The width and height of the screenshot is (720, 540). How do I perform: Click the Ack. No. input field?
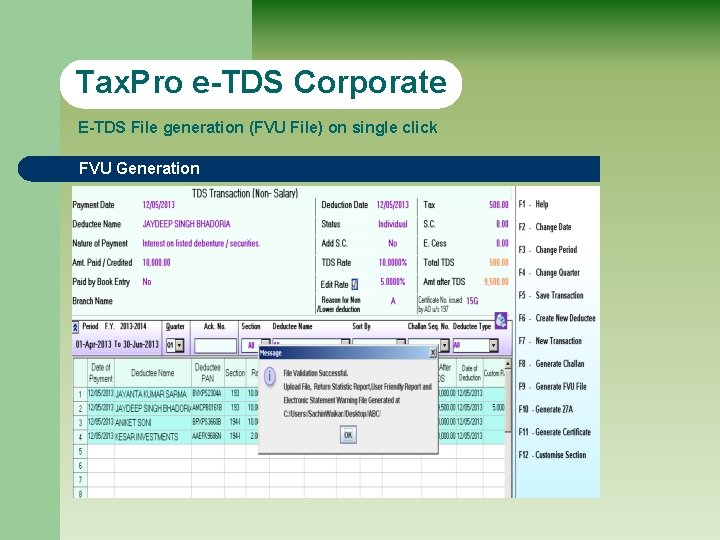pos(215,345)
